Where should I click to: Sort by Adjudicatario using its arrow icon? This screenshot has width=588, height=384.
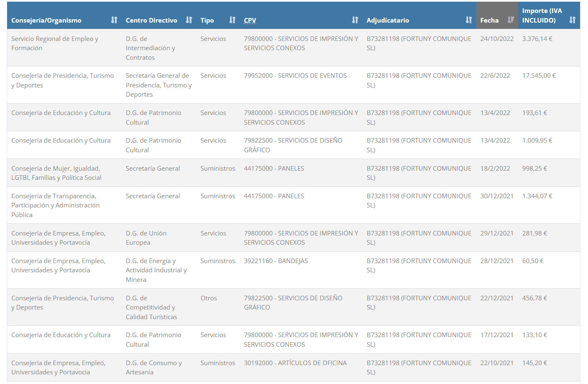coord(469,20)
